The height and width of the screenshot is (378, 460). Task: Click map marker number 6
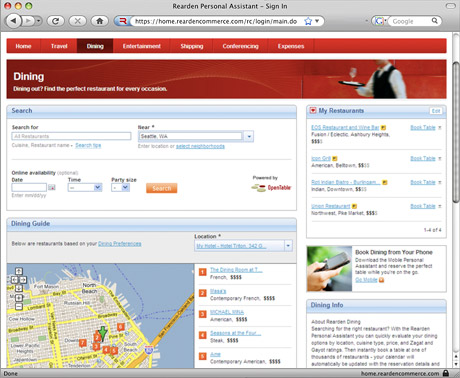(121, 327)
